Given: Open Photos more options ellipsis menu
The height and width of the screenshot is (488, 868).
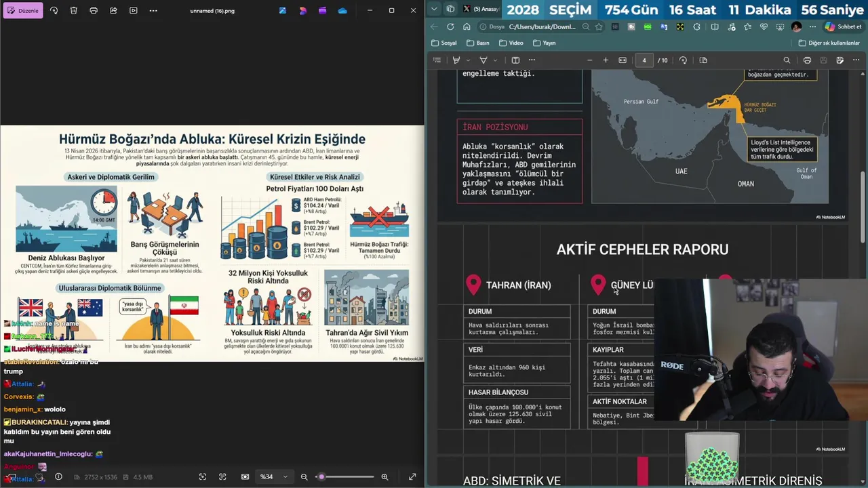Looking at the screenshot, I should click(x=153, y=11).
